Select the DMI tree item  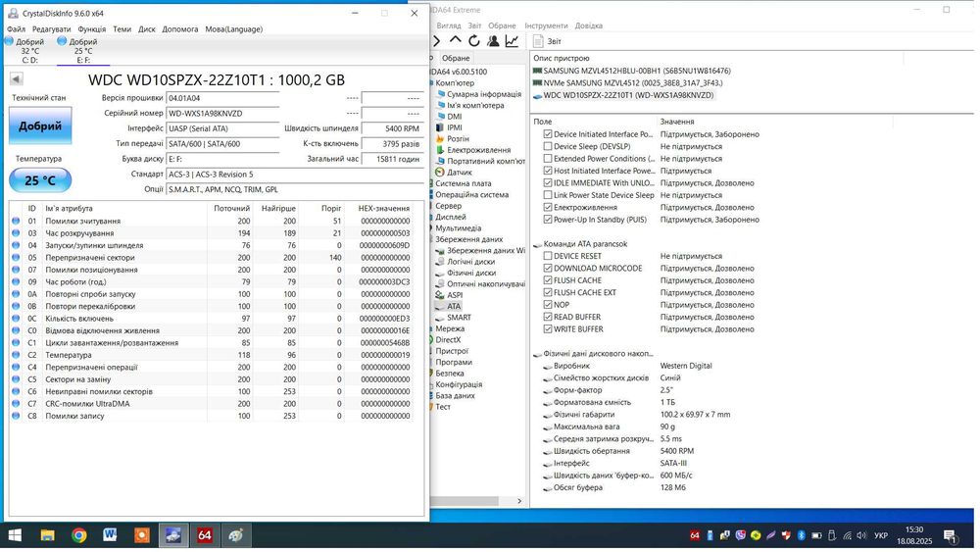[x=455, y=117]
